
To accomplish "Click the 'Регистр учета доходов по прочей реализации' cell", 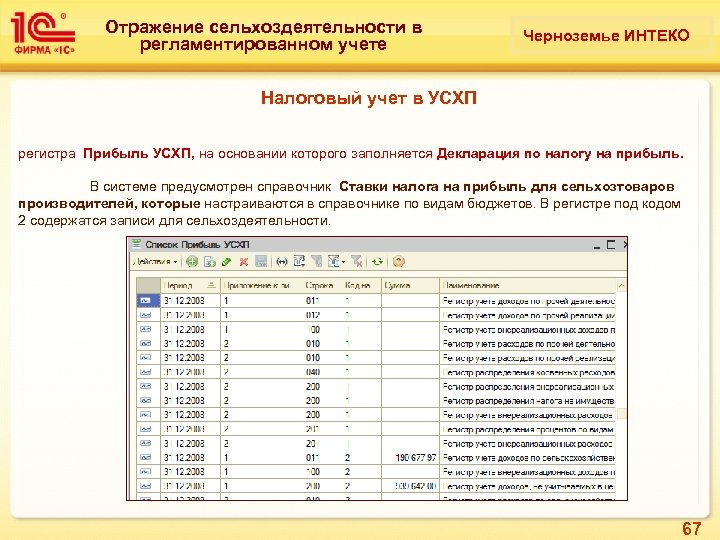I will (527, 315).
